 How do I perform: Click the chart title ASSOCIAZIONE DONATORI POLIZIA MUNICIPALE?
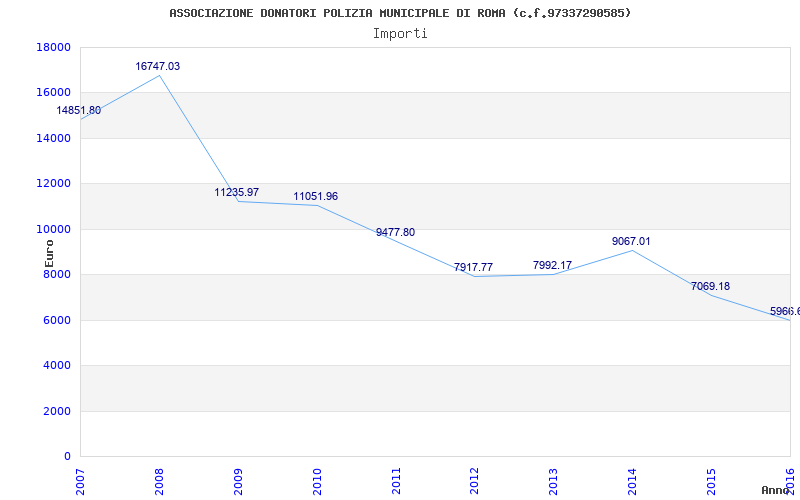[400, 13]
